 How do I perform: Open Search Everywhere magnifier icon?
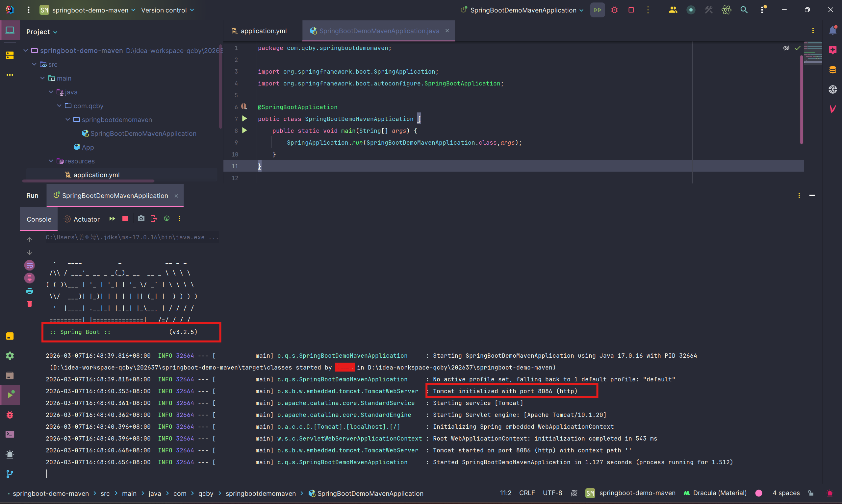744,10
